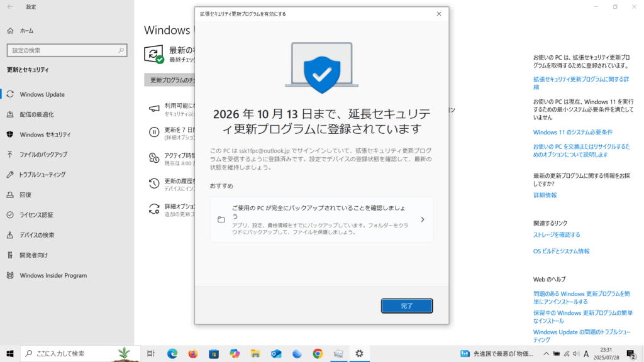Click the recovery icon in sidebar

(10, 195)
